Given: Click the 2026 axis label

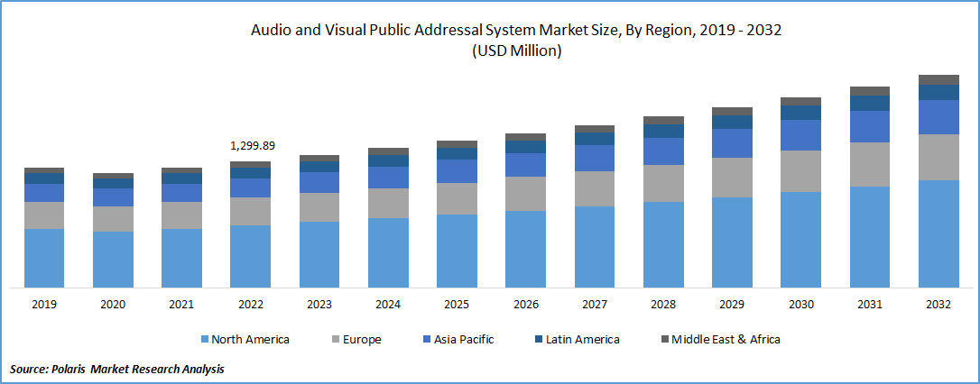Looking at the screenshot, I should coord(525,305).
